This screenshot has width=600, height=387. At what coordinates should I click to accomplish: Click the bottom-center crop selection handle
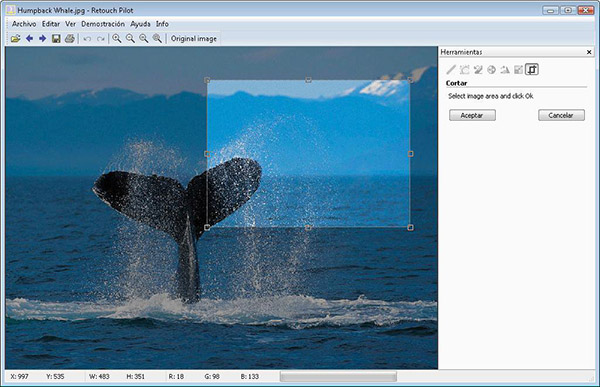308,227
